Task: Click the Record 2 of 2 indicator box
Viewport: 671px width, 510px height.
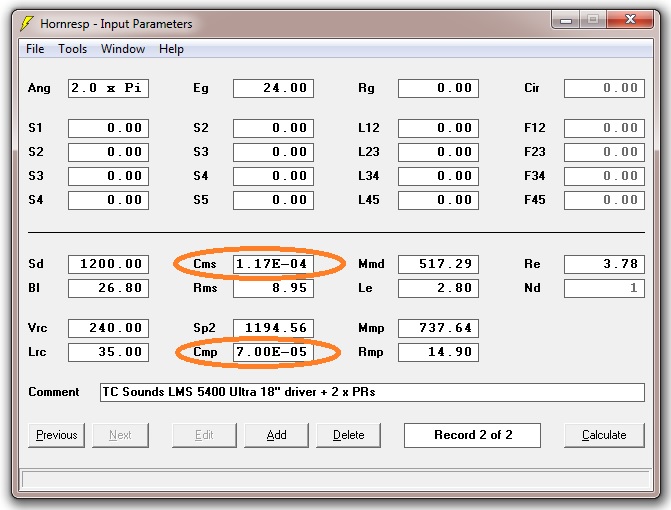Action: point(472,435)
